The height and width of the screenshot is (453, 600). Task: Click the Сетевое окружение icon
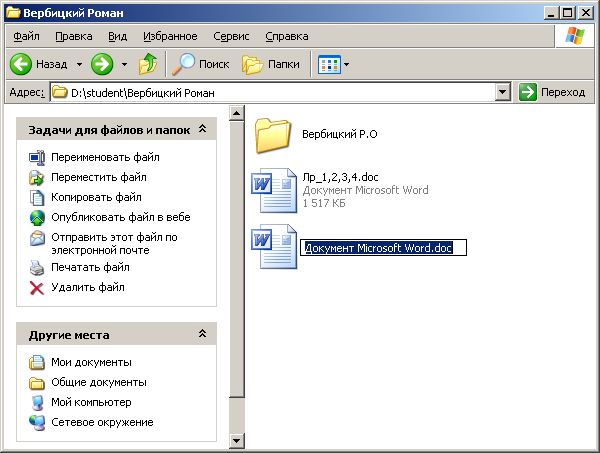(x=37, y=422)
